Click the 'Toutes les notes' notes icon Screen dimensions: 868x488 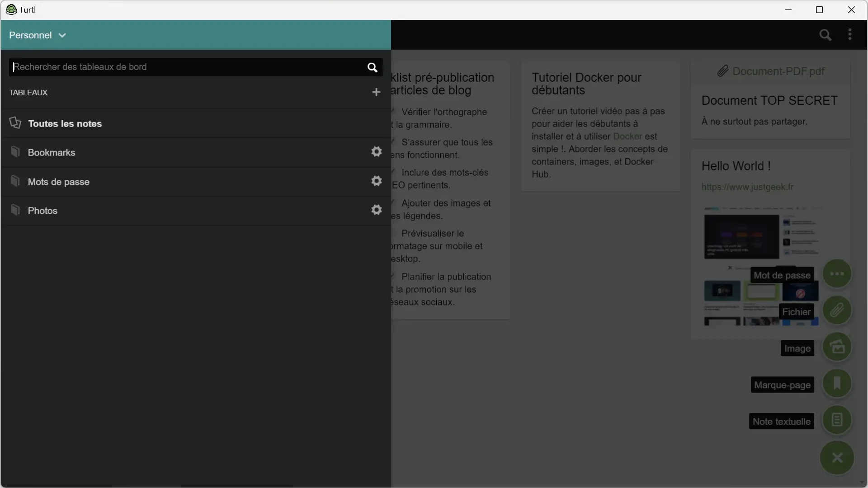(x=15, y=123)
